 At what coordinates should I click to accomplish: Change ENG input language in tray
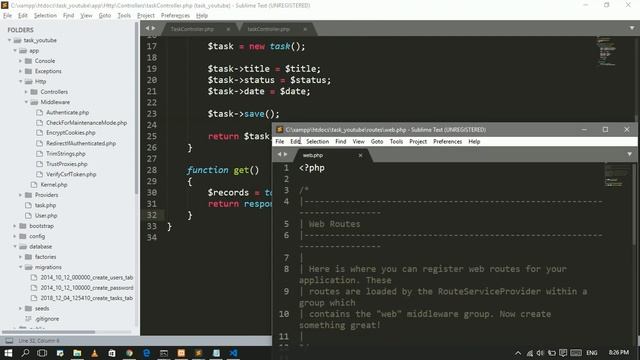(x=592, y=353)
